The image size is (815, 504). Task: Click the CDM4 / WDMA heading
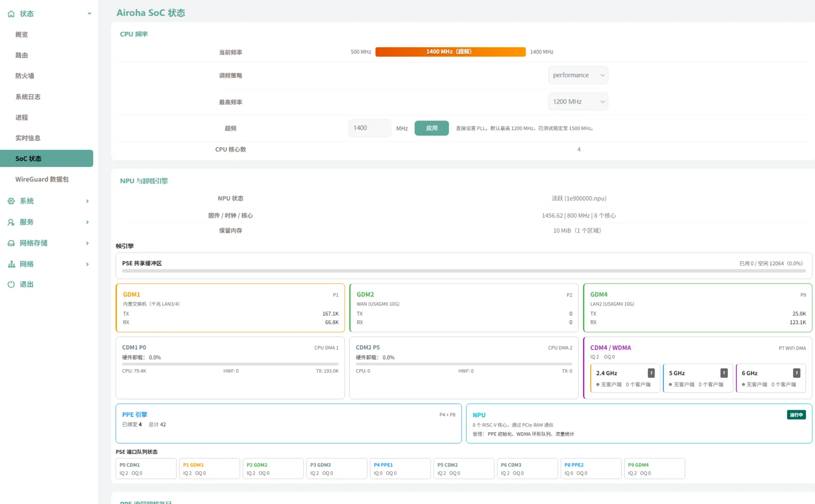coord(611,348)
